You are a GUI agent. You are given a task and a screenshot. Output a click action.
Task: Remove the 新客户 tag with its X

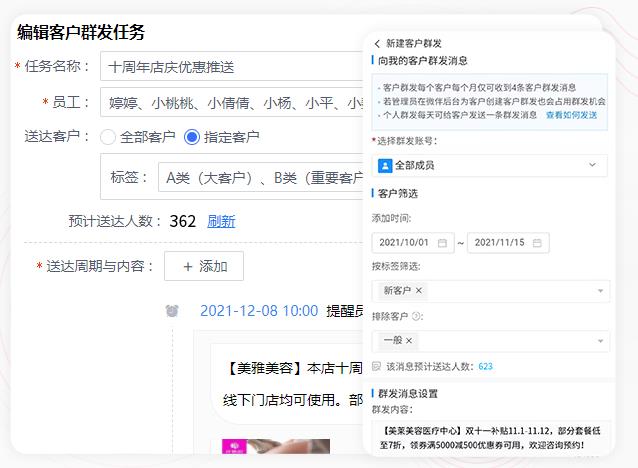(419, 291)
